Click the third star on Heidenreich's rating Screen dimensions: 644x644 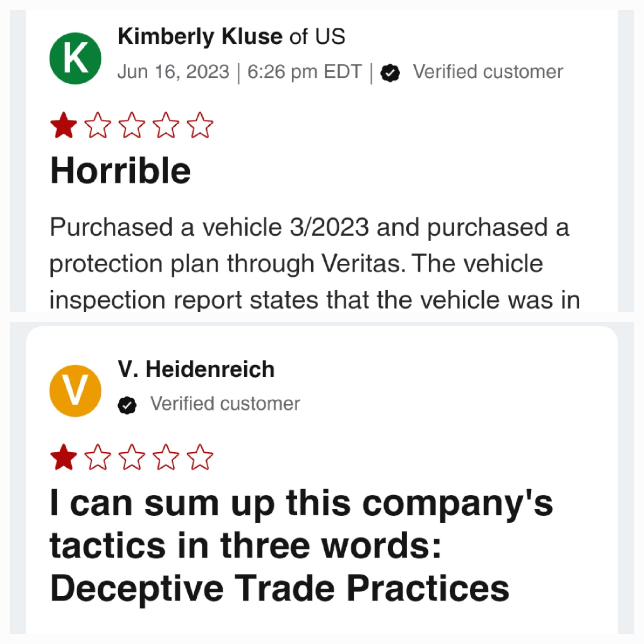click(x=132, y=457)
